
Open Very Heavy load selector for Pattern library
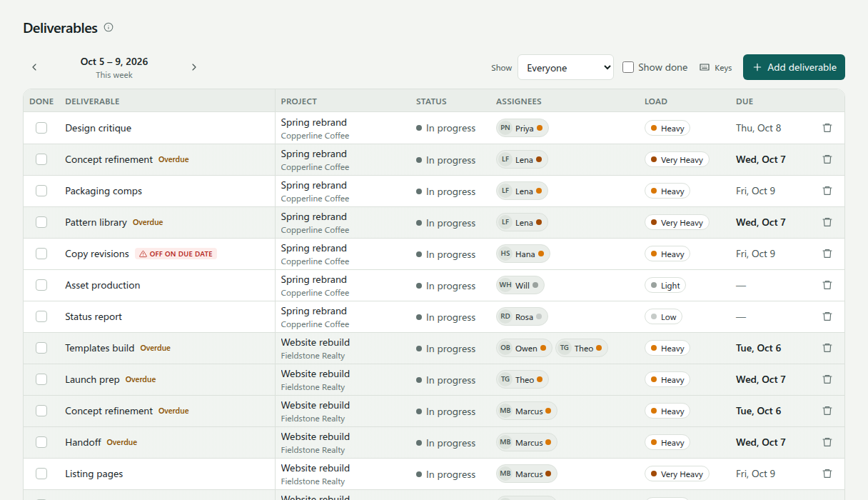pos(677,222)
